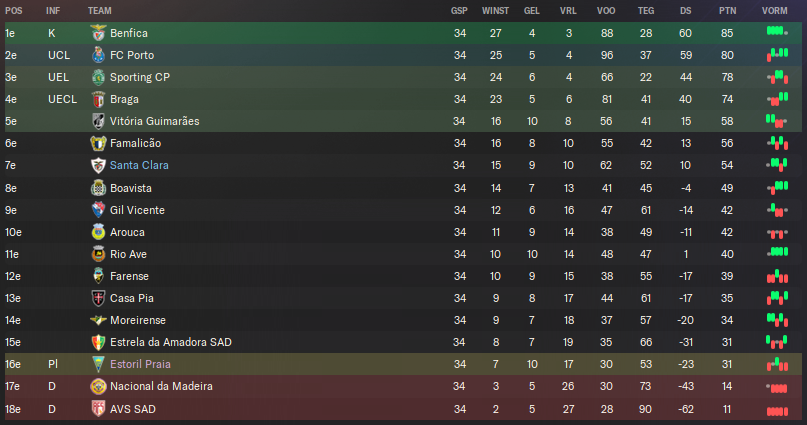Sort standings by DS column header
This screenshot has height=425, width=807.
click(x=686, y=11)
